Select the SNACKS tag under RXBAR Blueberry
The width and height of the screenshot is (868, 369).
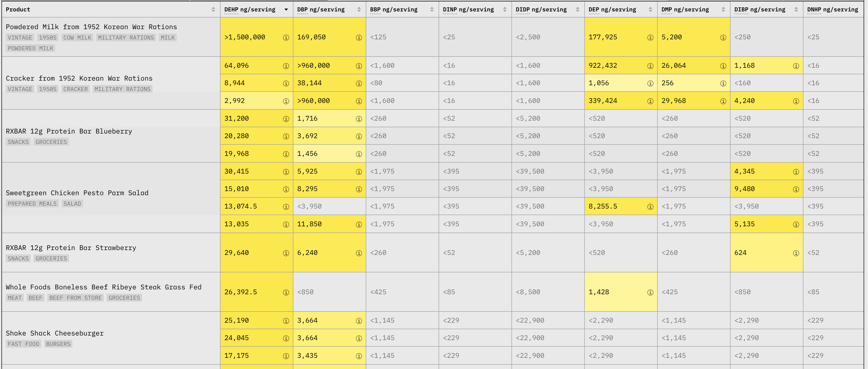click(18, 142)
